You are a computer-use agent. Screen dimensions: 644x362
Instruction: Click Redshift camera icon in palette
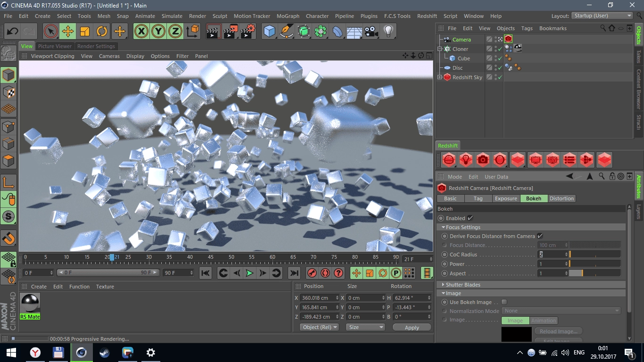coord(483,160)
